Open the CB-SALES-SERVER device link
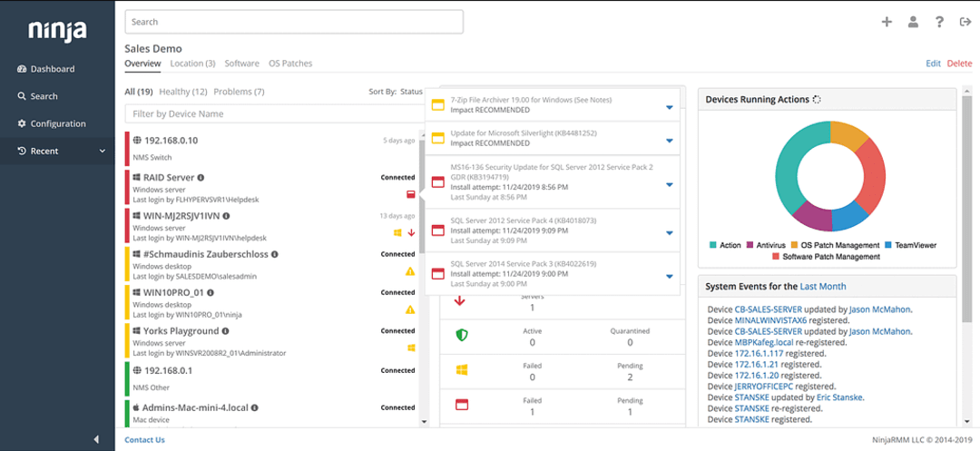 [766, 309]
